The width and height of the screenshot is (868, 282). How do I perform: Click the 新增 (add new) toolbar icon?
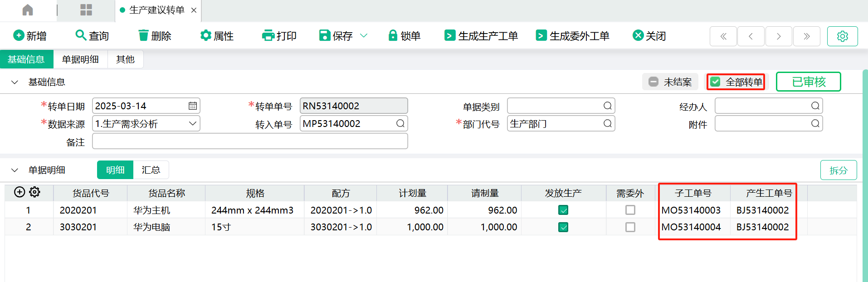[19, 35]
